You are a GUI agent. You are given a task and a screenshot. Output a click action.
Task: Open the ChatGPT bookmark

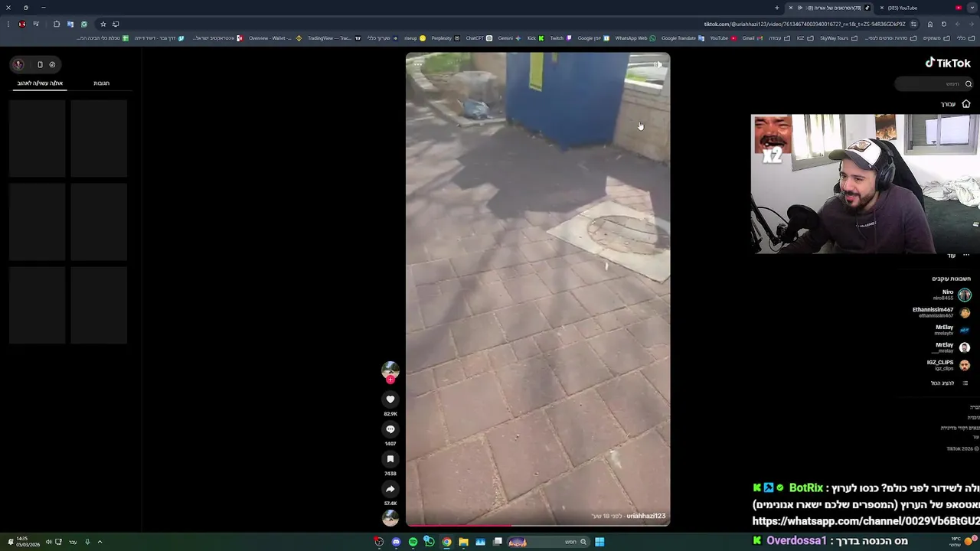tap(479, 37)
